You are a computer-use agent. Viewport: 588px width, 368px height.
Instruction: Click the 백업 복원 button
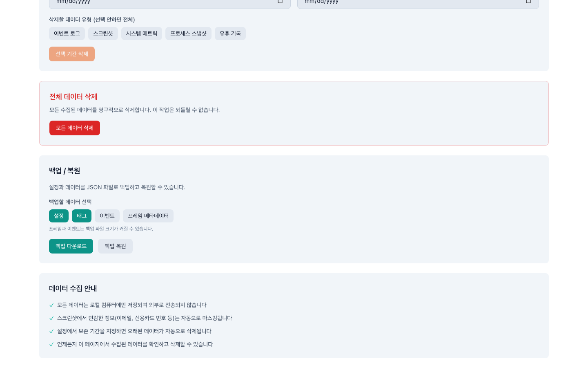115,246
